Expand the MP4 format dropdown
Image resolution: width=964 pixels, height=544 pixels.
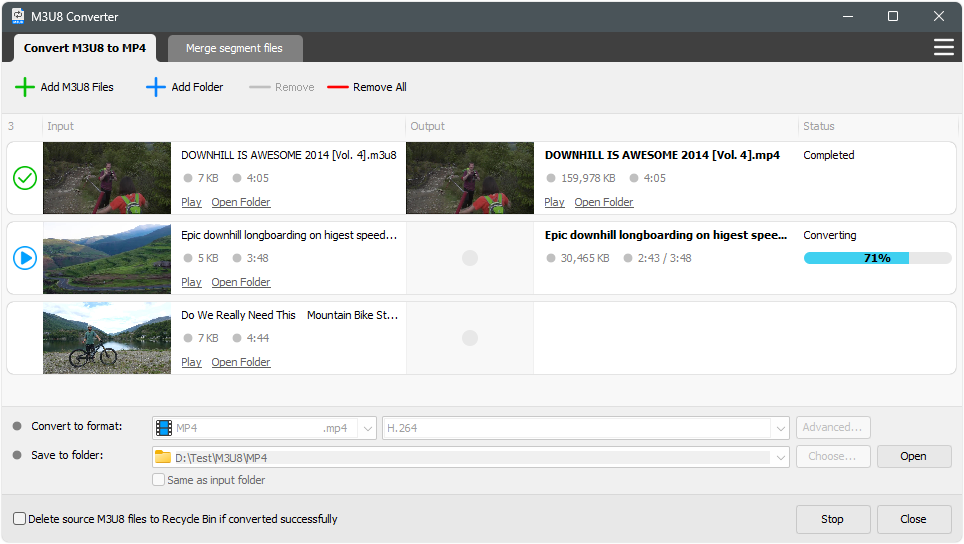(366, 428)
